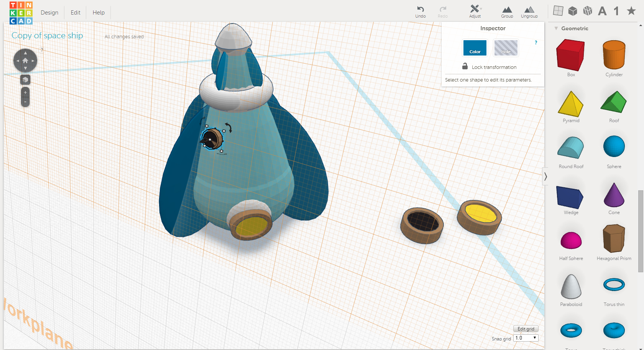
Task: Pick the blue Sphere shape
Action: (614, 146)
